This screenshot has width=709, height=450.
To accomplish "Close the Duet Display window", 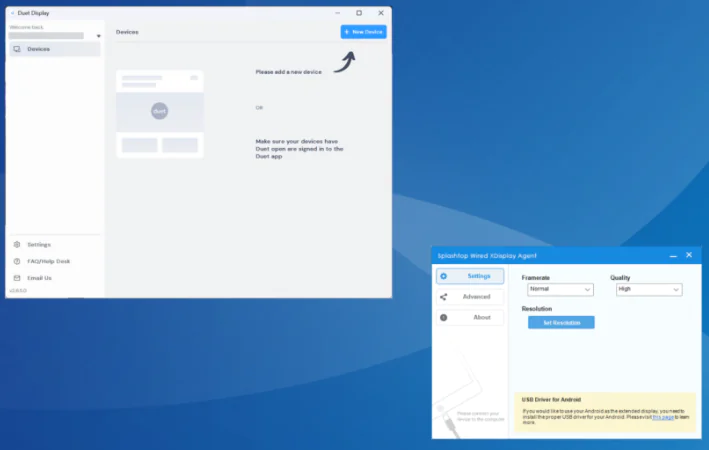I will 381,13.
